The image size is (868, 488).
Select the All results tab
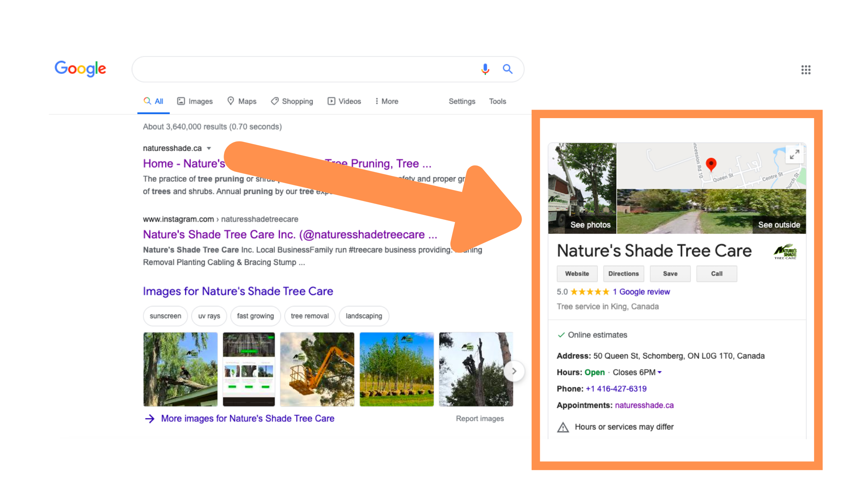point(153,101)
